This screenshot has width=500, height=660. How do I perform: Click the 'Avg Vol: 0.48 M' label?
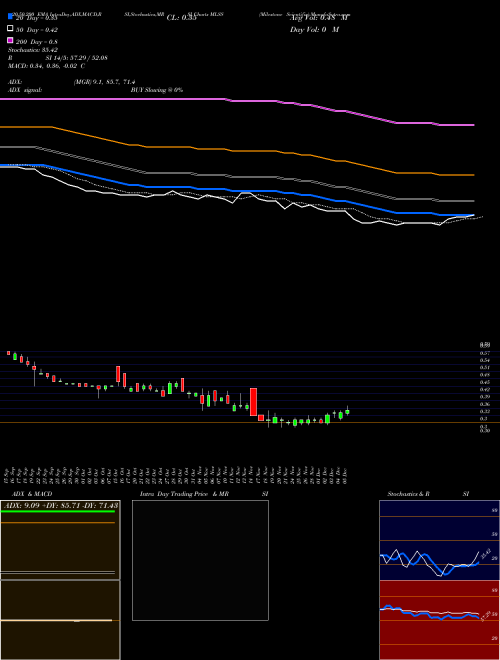tap(319, 18)
